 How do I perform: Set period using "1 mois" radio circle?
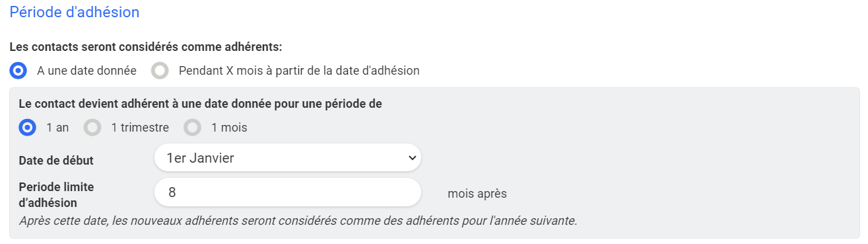pyautogui.click(x=193, y=128)
